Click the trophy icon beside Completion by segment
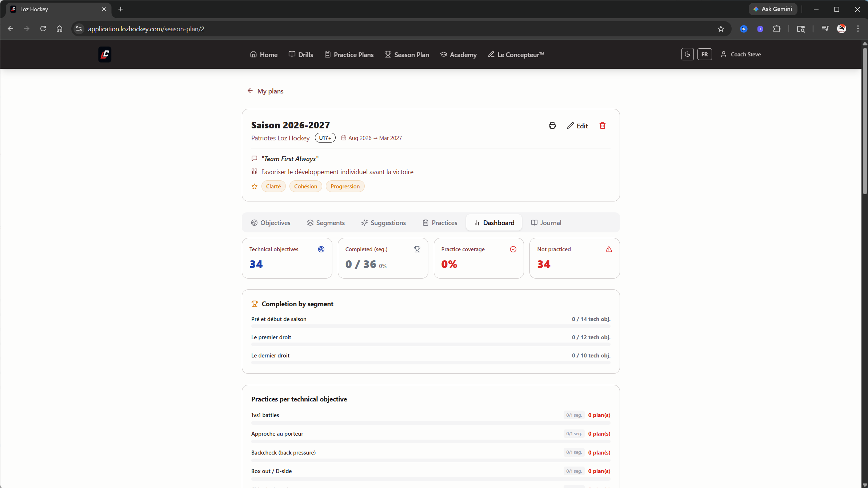 [255, 304]
